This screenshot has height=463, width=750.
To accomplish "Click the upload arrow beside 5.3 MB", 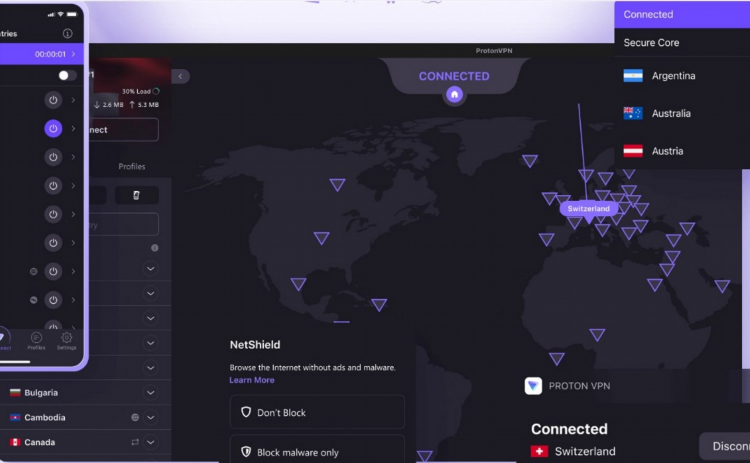I will (132, 104).
